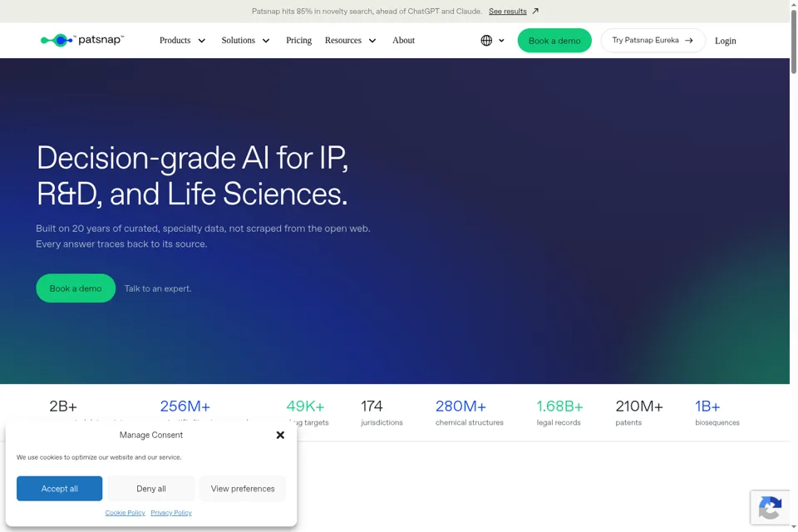Click Talk to an expert link
The height and width of the screenshot is (532, 798).
pyautogui.click(x=158, y=288)
